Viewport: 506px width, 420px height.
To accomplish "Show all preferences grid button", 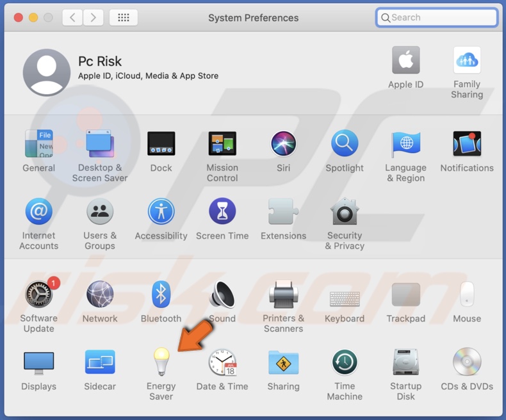I will [x=123, y=18].
